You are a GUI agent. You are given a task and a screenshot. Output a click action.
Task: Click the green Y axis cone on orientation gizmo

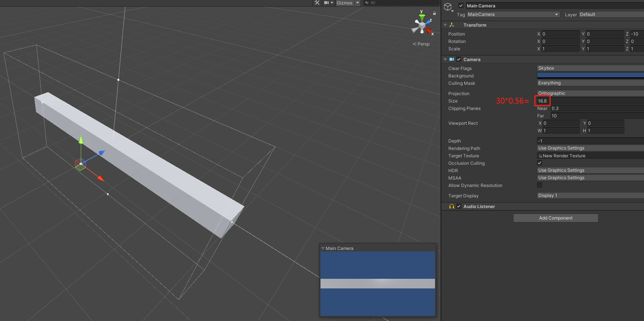[x=422, y=17]
